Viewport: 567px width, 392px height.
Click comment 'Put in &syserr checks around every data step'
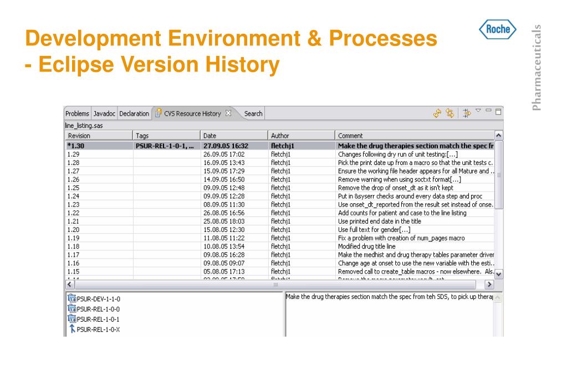[x=410, y=196]
